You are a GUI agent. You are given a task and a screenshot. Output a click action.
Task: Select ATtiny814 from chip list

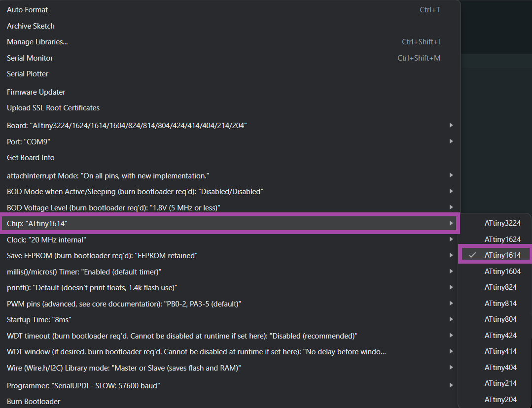(500, 304)
